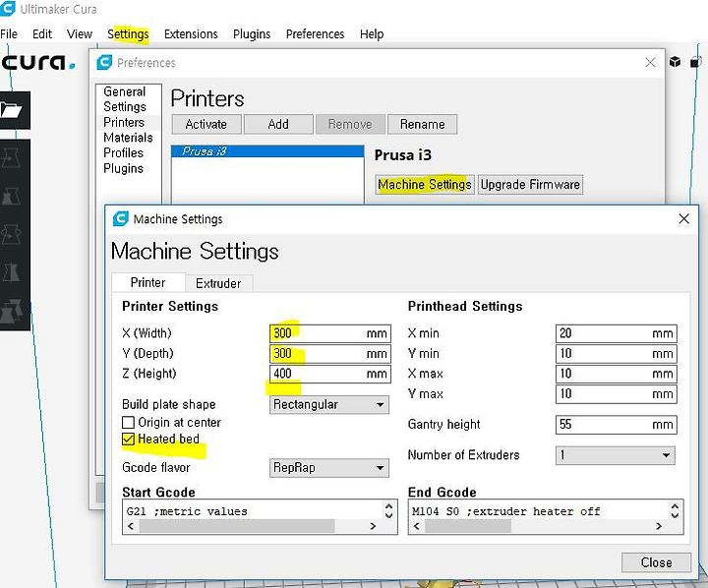Open the Gcode flavor RepRap dropdown

[x=329, y=467]
